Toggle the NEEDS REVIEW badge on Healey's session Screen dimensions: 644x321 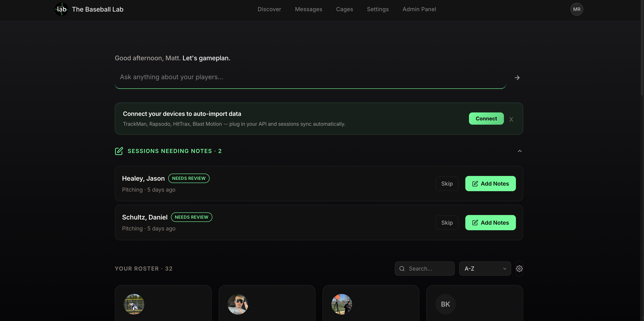pyautogui.click(x=189, y=178)
